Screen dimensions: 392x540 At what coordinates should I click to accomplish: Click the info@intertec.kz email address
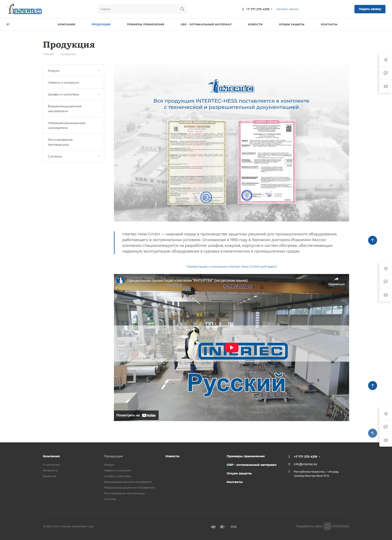point(305,464)
